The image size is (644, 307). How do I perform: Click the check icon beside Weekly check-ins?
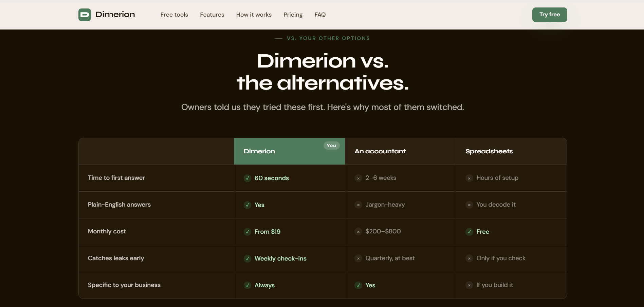point(247,258)
